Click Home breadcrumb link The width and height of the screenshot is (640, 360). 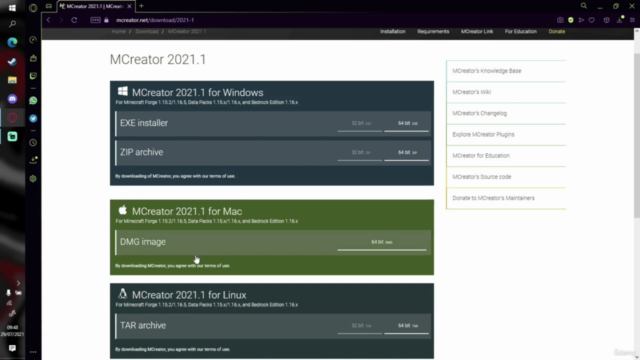point(118,31)
